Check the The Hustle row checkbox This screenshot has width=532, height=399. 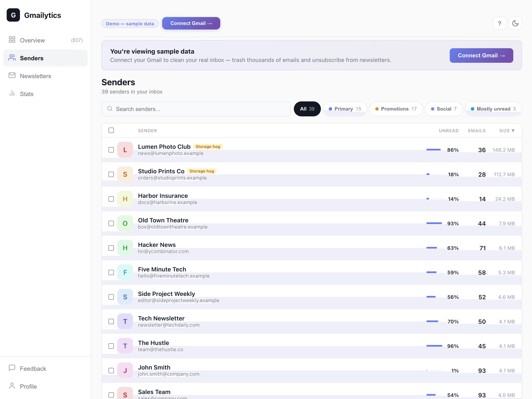click(x=111, y=346)
